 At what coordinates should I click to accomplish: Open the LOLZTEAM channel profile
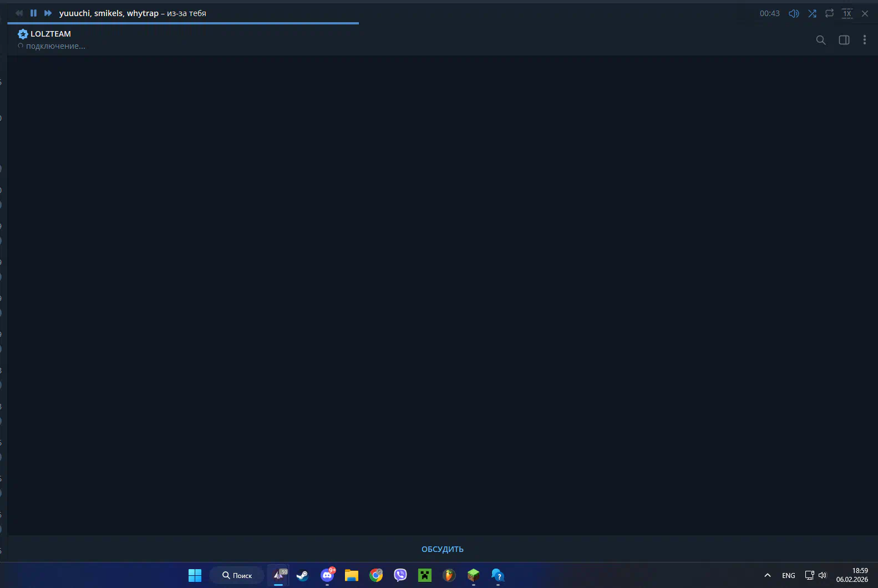click(x=50, y=34)
